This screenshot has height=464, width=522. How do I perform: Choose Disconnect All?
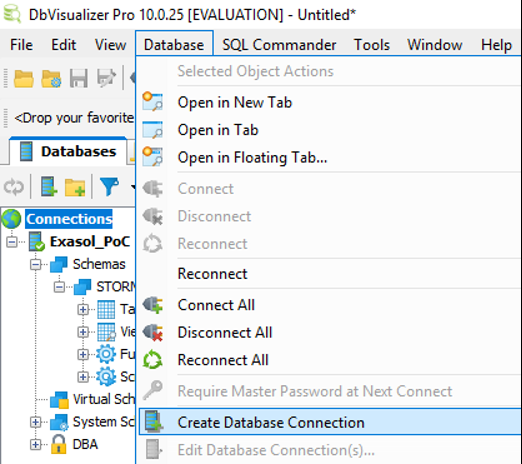click(329, 332)
